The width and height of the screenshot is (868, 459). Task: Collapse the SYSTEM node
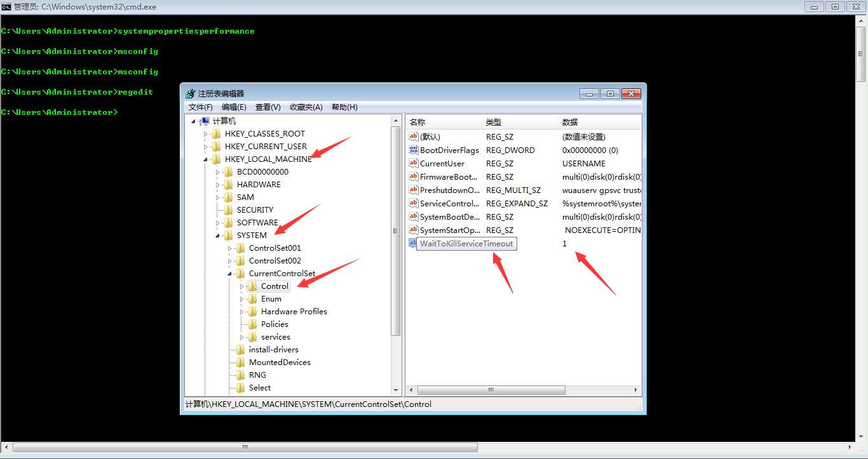[217, 235]
